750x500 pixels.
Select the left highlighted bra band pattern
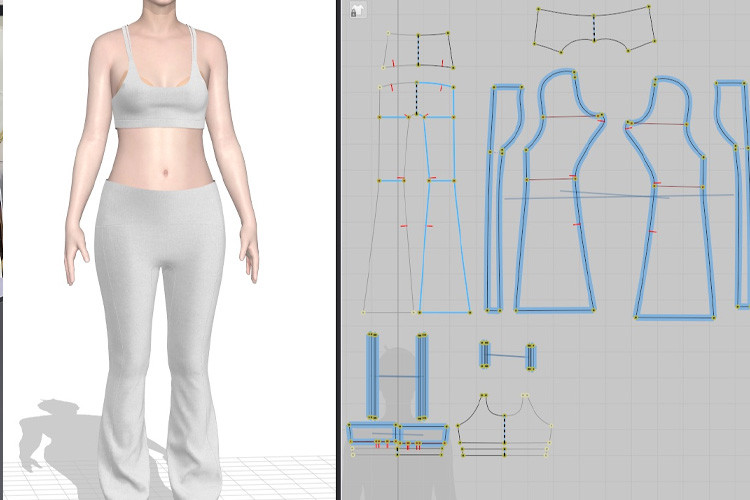pyautogui.click(x=372, y=433)
